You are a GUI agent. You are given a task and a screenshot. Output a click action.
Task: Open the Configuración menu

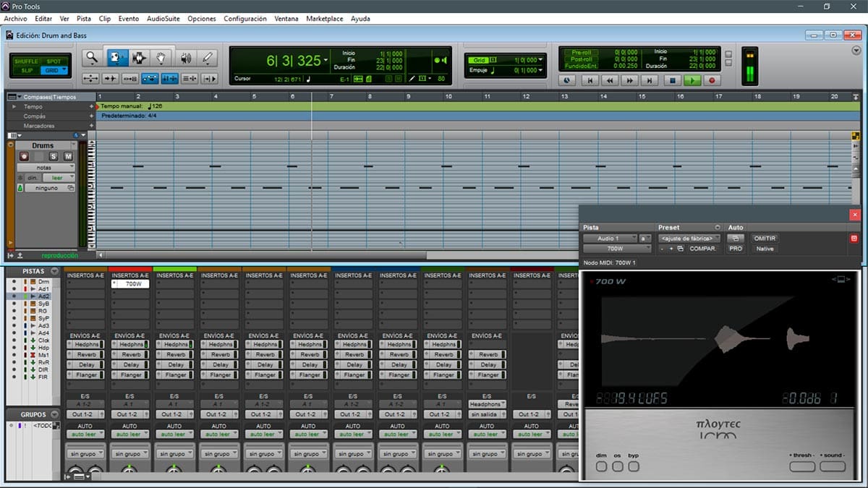coord(245,19)
